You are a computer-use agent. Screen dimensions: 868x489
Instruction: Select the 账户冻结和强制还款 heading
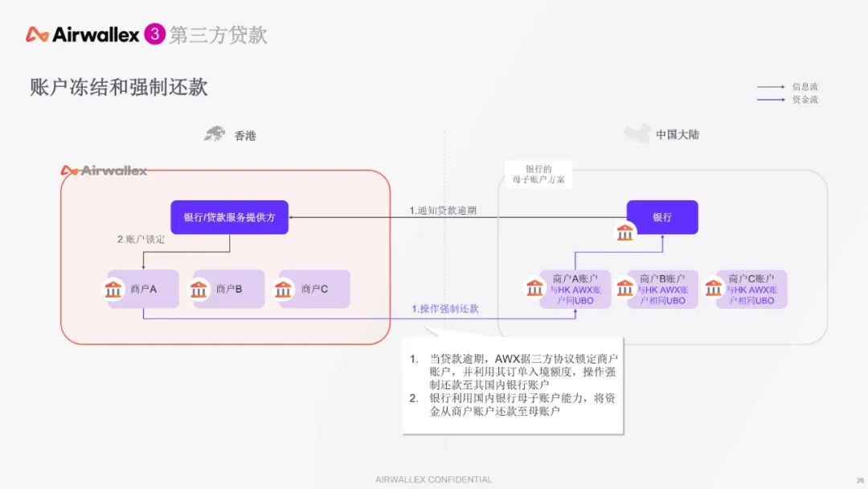pos(119,88)
